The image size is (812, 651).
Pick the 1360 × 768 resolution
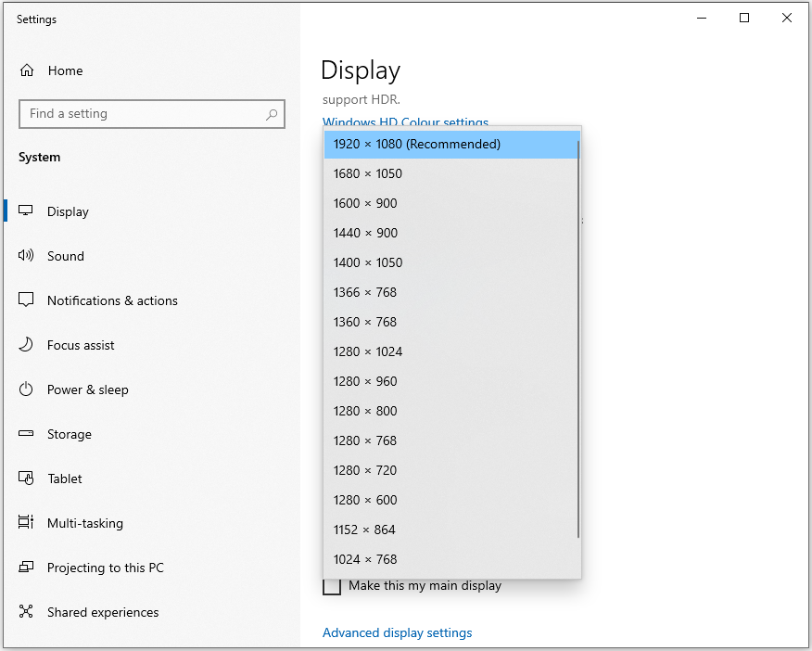point(451,322)
